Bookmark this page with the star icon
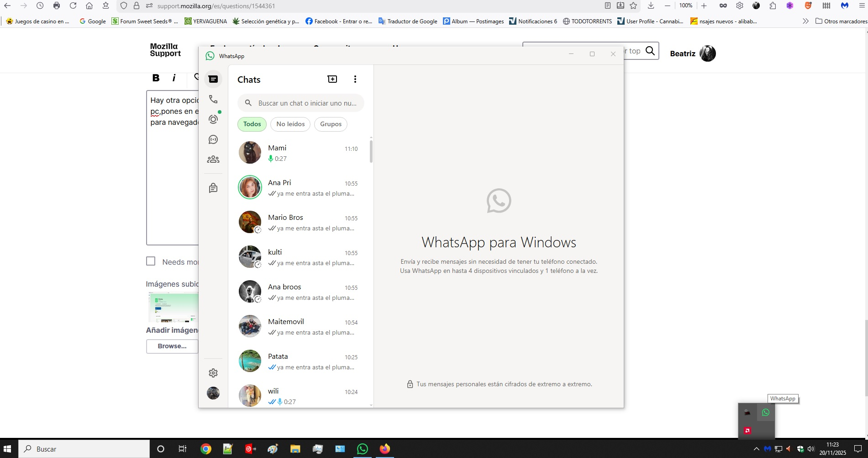Screen dimensions: 868x458 pyautogui.click(x=633, y=6)
